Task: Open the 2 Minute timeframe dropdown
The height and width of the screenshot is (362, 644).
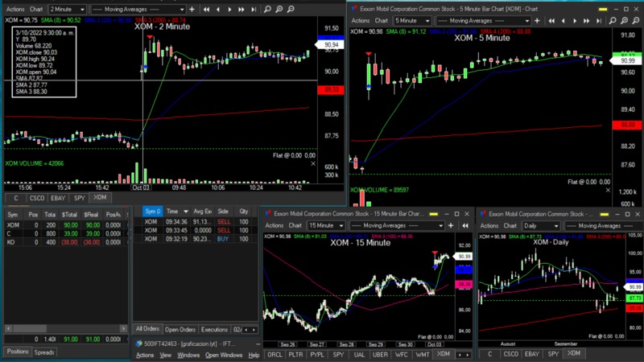Action: pyautogui.click(x=66, y=9)
